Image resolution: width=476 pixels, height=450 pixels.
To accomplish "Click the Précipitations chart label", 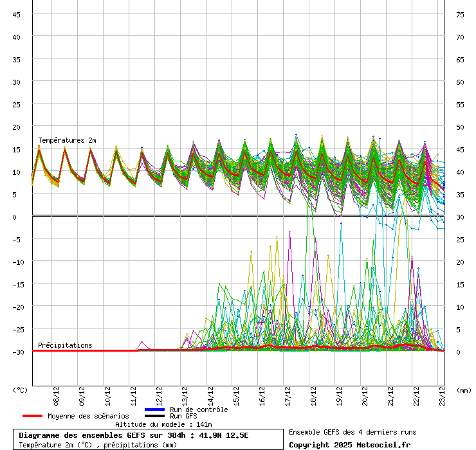I will point(65,345).
